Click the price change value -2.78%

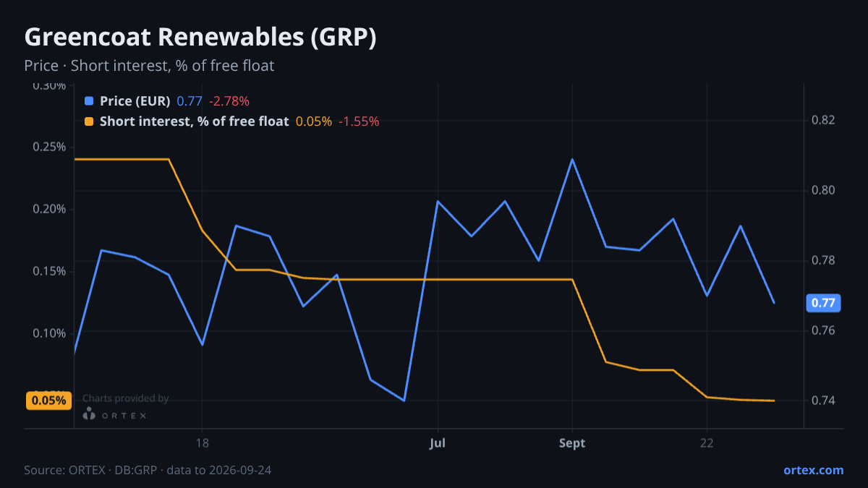click(x=229, y=101)
